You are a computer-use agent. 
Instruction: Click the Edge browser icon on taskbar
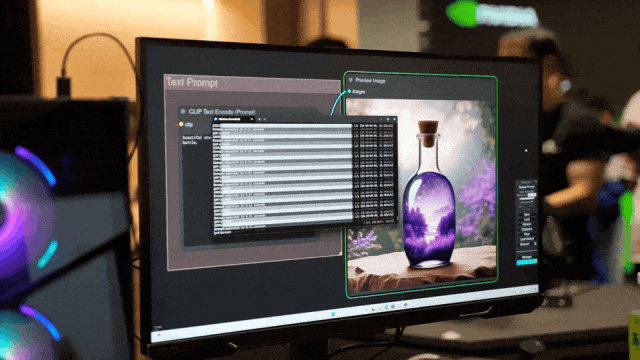387,307
